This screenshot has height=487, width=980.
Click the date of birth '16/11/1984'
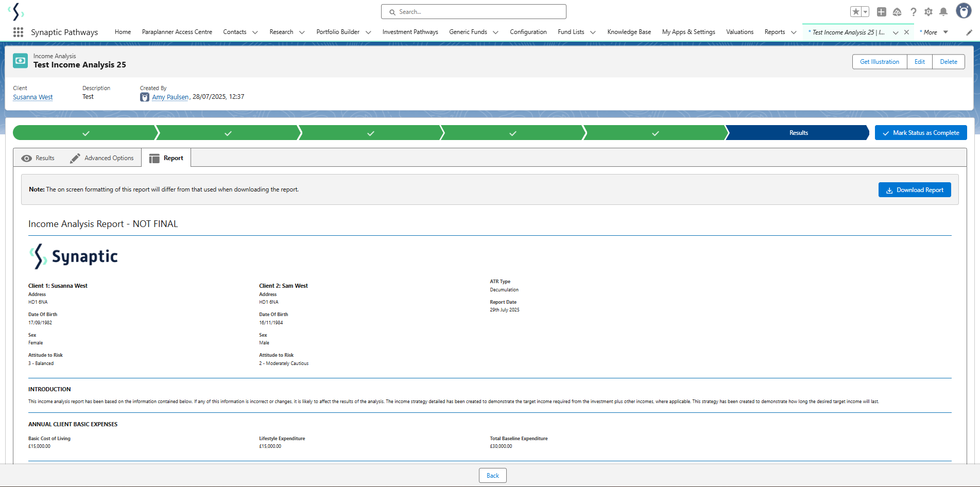point(271,323)
